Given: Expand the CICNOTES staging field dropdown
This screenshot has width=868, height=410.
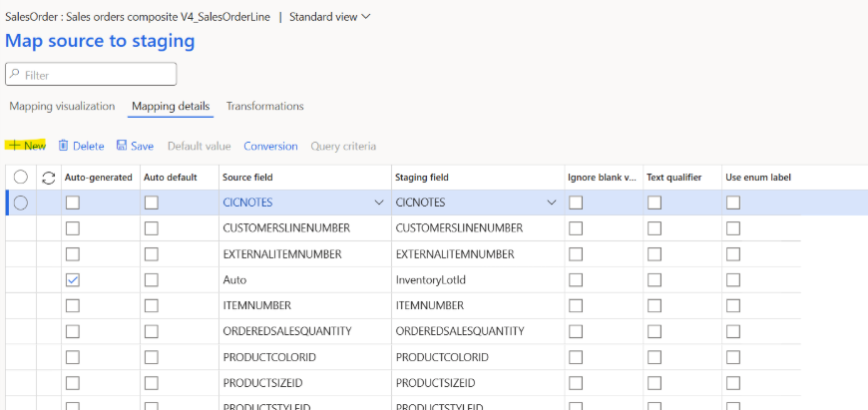Looking at the screenshot, I should point(552,204).
